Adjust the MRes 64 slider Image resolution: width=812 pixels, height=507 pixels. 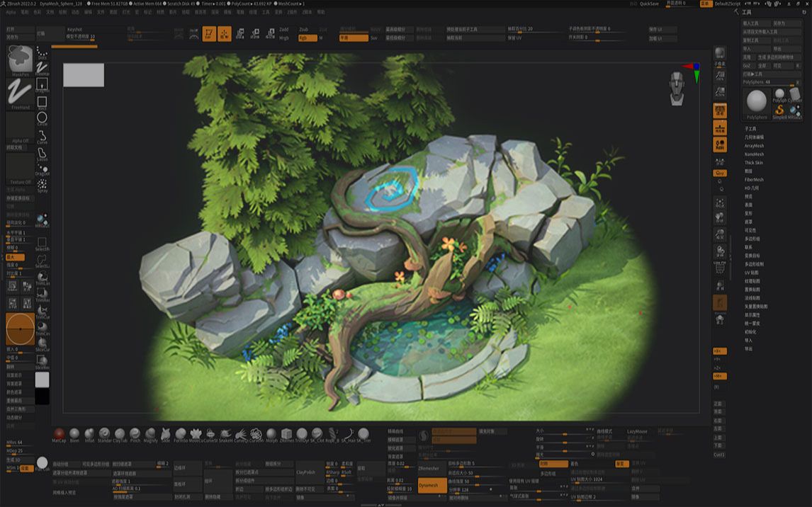(x=20, y=443)
